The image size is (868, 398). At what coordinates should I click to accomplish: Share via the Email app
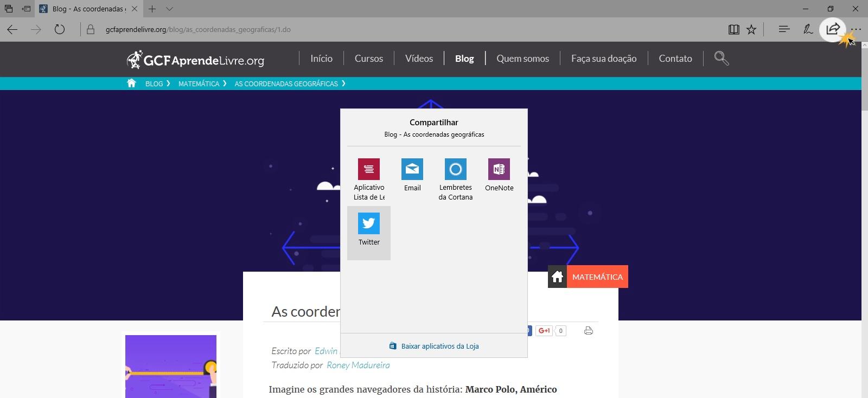point(412,175)
